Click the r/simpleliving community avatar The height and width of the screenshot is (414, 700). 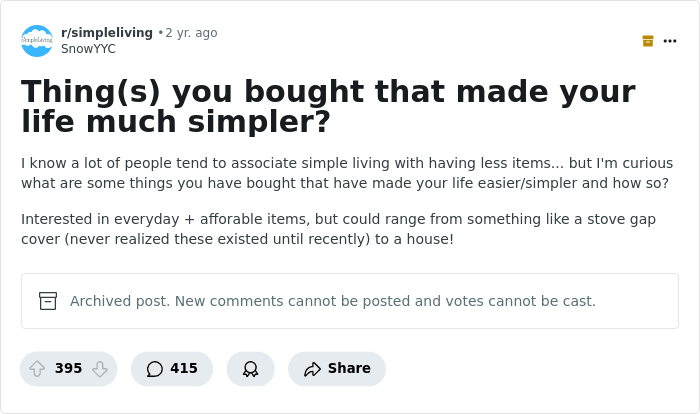coord(37,41)
